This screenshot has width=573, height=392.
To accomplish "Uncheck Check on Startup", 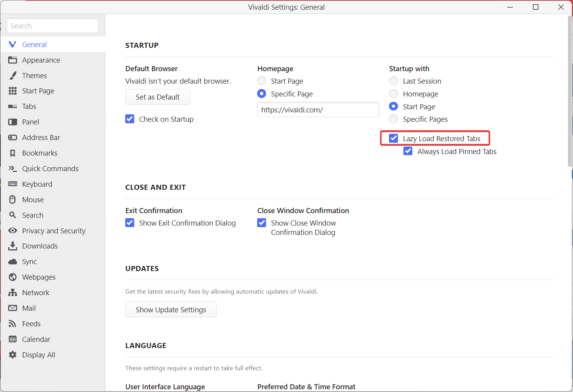I will click(130, 119).
